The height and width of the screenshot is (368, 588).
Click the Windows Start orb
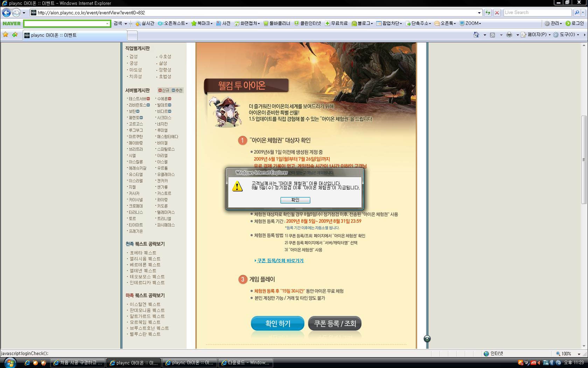tap(9, 362)
